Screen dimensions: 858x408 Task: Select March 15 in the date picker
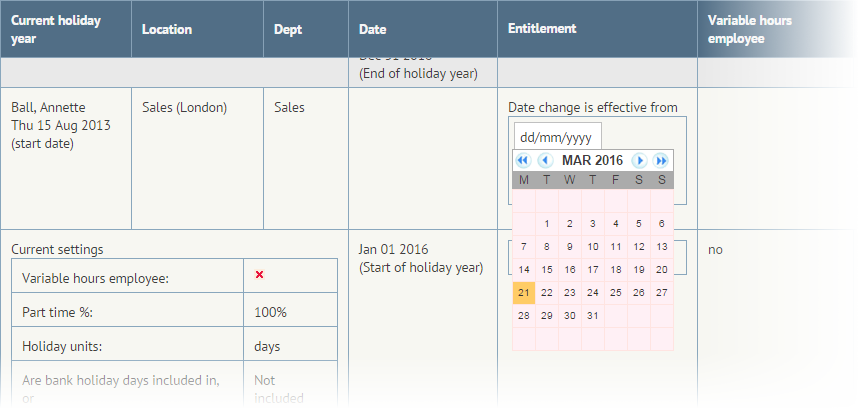547,269
